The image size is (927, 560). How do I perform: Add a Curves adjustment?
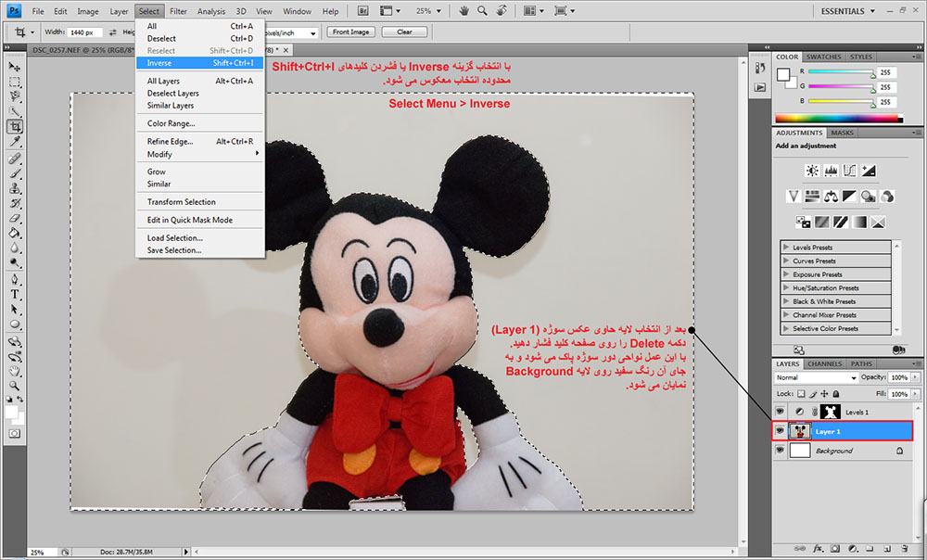(849, 171)
